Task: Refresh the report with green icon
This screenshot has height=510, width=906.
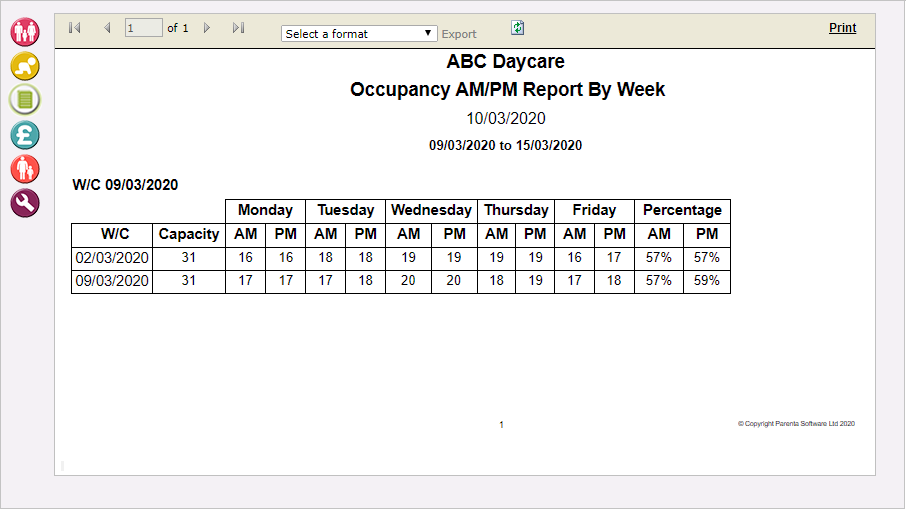Action: [517, 28]
